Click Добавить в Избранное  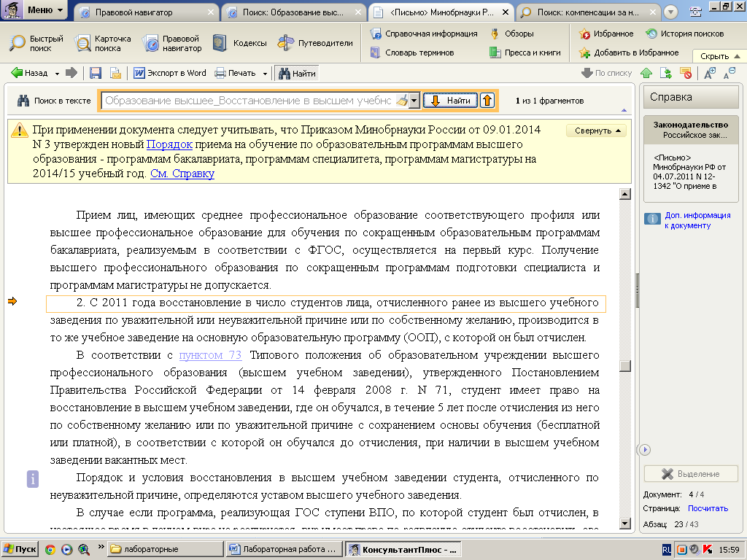tap(629, 52)
